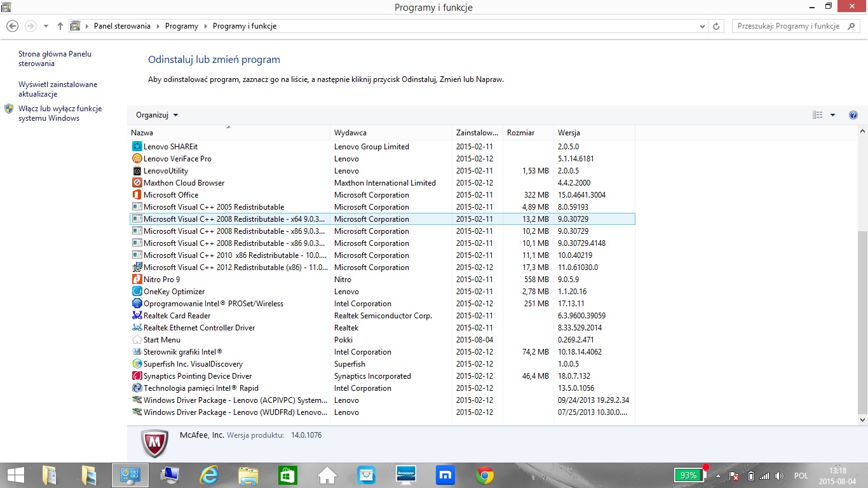The image size is (868, 488).
Task: Open Strona główna Panelu sterowania link
Action: pos(55,59)
